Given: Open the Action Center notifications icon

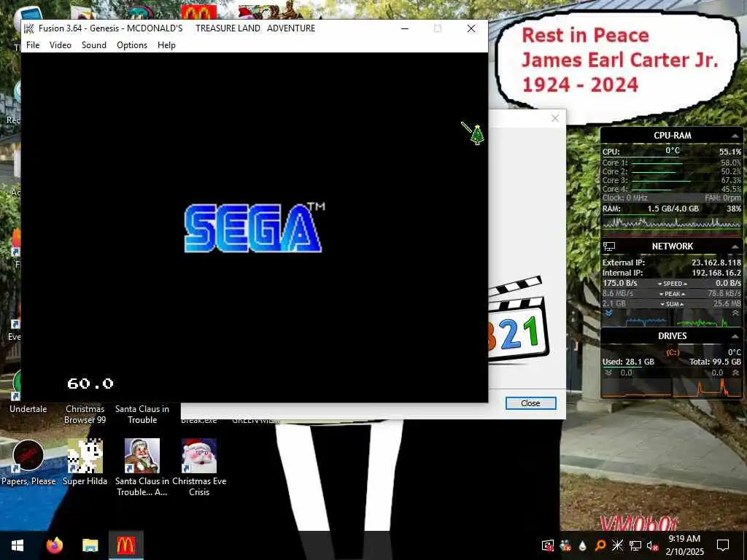Looking at the screenshot, I should (x=723, y=545).
